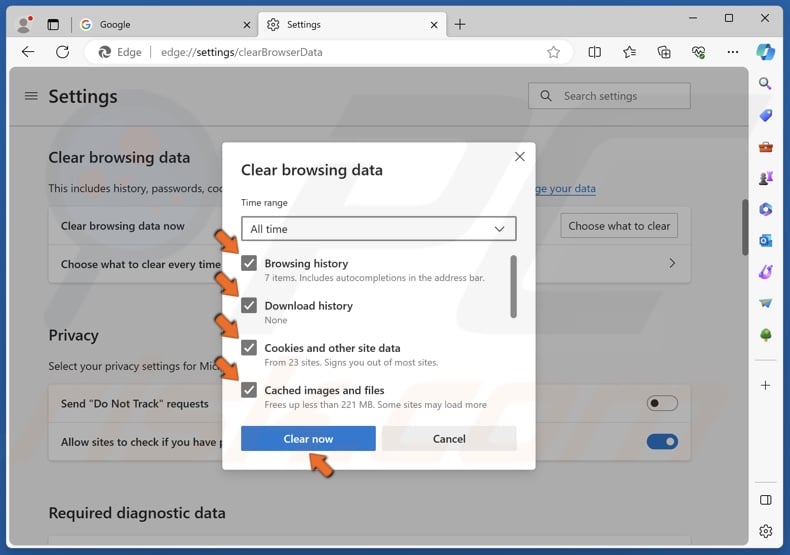The image size is (790, 555).
Task: Open the Settings hamburger menu
Action: (x=31, y=96)
